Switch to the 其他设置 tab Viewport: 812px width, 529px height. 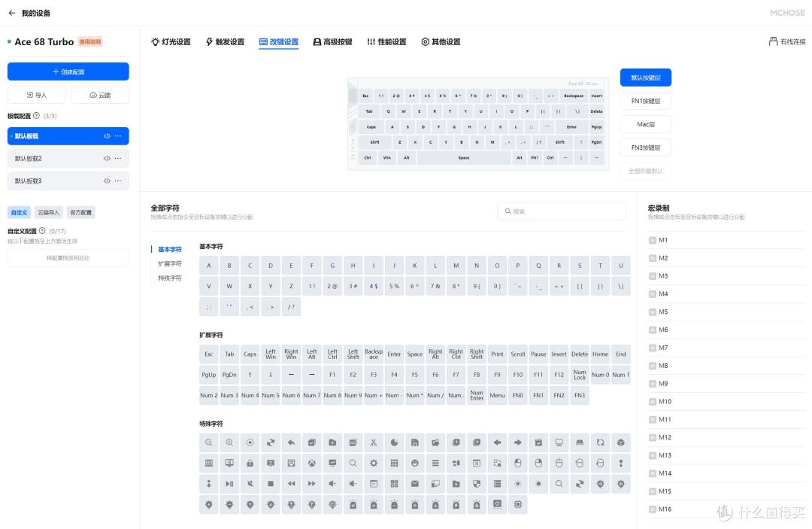[441, 41]
